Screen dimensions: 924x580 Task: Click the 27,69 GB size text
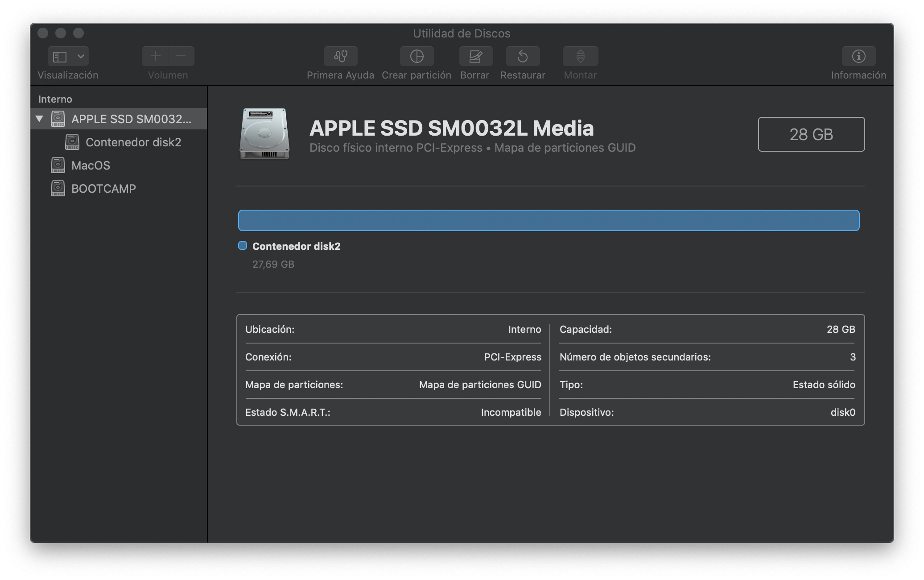273,264
